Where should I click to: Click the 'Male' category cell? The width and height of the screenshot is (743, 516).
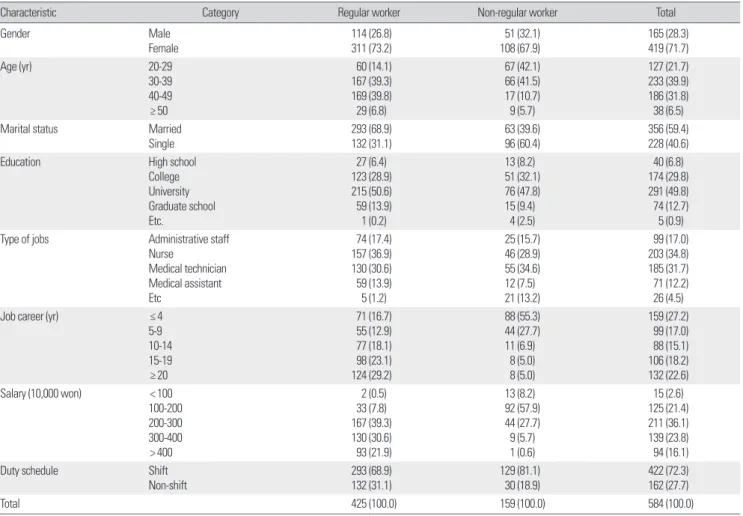click(x=159, y=33)
